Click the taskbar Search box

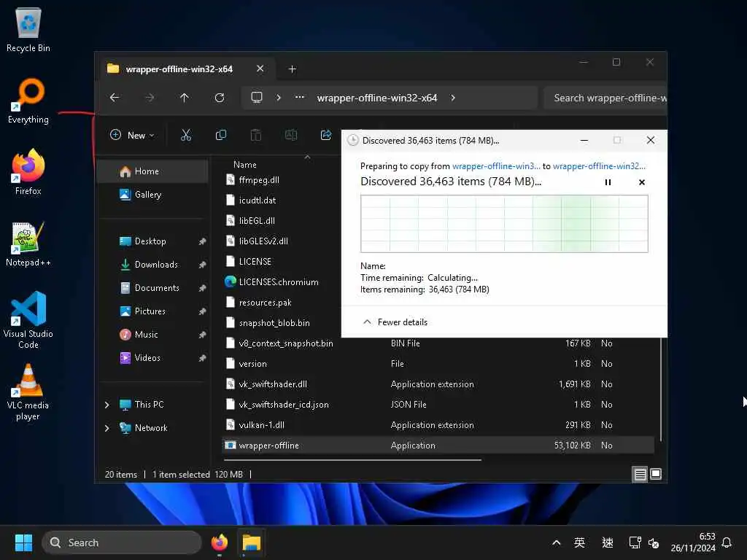coord(122,542)
